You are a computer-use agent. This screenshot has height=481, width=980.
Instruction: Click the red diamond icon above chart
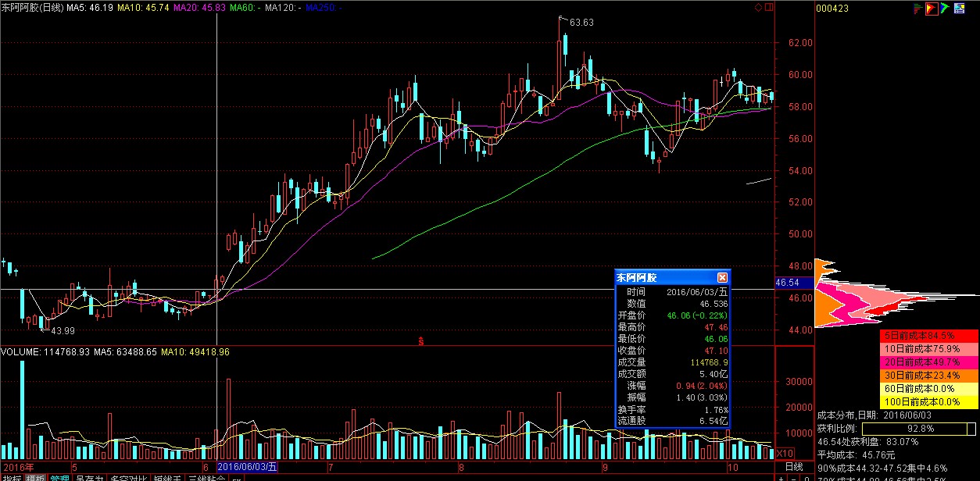pyautogui.click(x=758, y=8)
